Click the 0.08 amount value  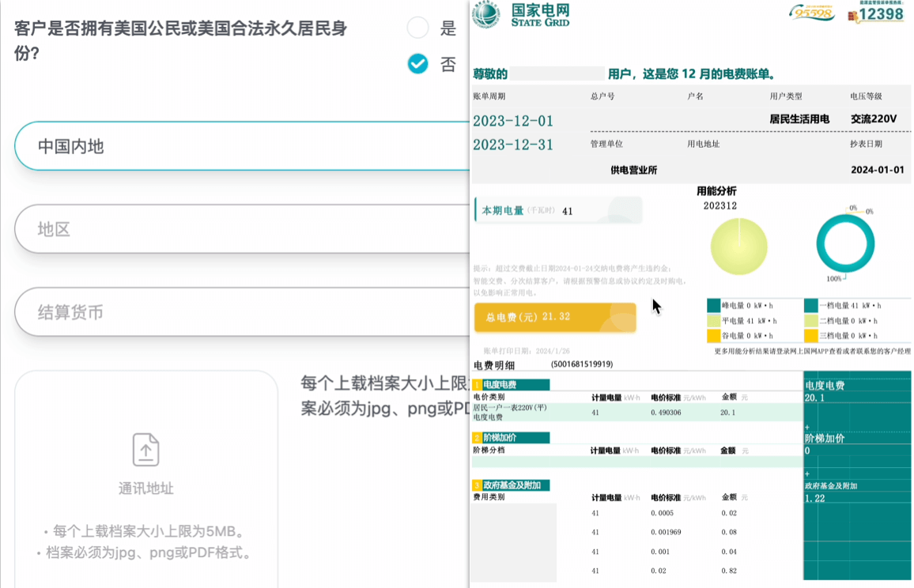pos(729,532)
